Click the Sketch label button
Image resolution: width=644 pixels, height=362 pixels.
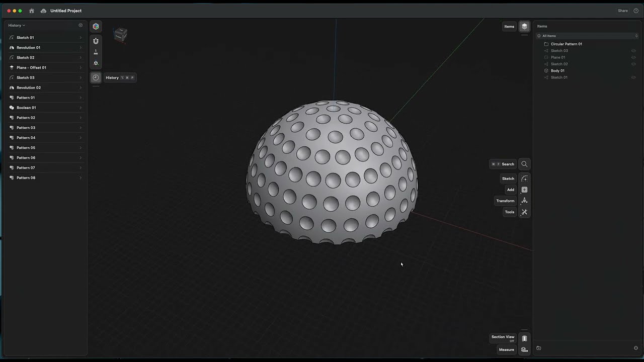point(508,178)
